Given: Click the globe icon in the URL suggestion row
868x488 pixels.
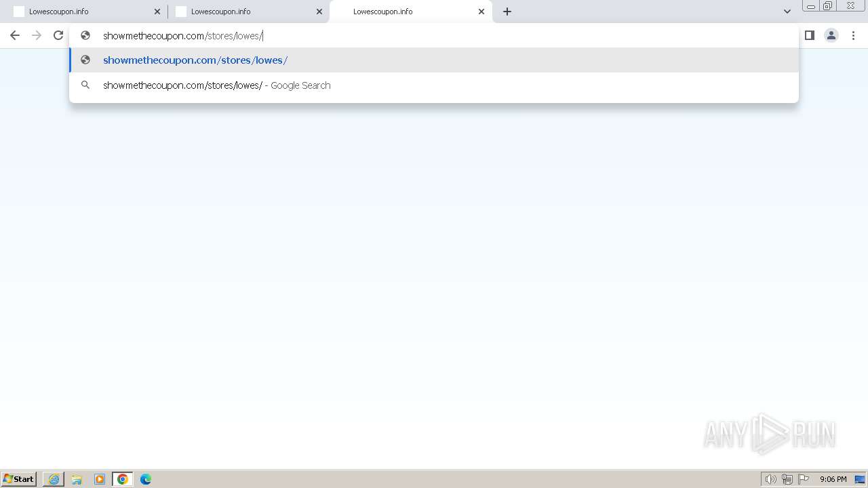Looking at the screenshot, I should tap(85, 60).
